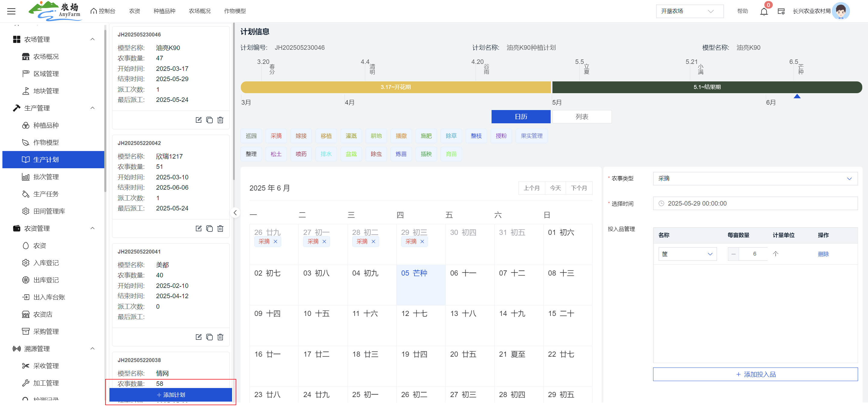Open the 作物模型 top menu
Screen dimensions: 868x407
pyautogui.click(x=235, y=11)
